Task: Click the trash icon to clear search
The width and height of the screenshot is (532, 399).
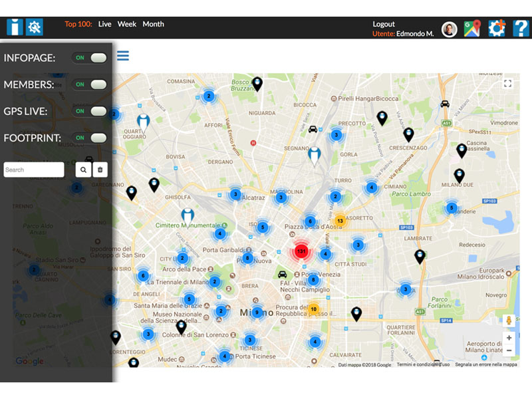Action: click(100, 170)
